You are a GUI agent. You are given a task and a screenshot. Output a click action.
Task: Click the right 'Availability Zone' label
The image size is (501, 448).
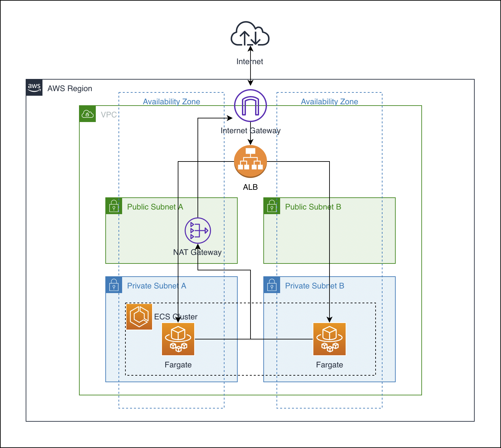pos(330,102)
